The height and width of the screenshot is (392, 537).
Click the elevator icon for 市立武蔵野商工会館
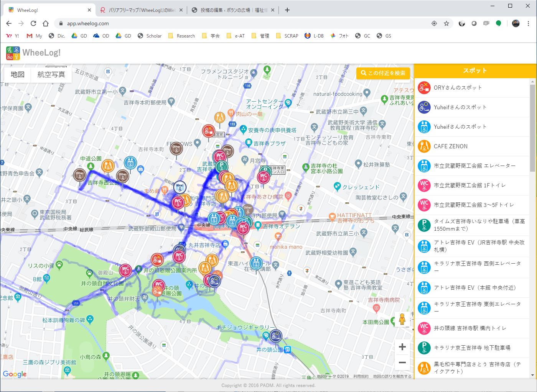pos(424,166)
